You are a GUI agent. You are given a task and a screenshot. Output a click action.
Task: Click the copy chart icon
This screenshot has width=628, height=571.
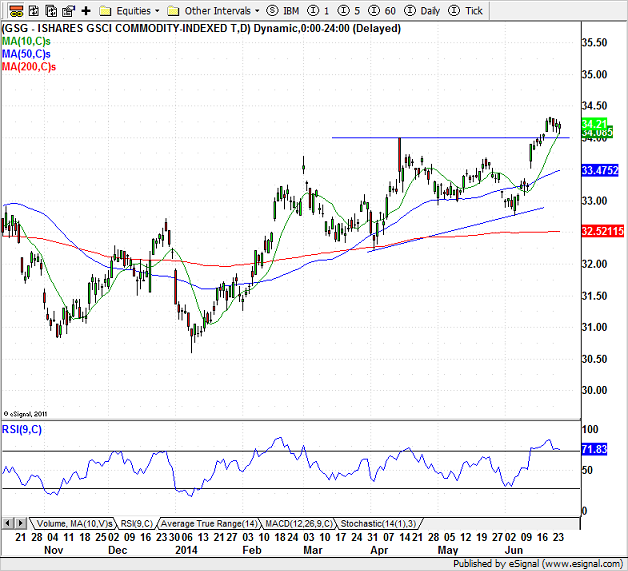tap(51, 11)
